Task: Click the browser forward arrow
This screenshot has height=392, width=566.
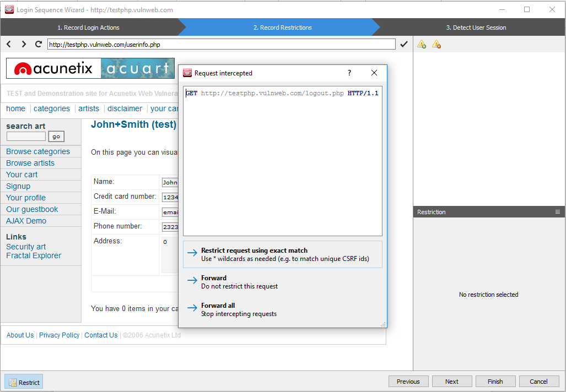Action: click(24, 44)
